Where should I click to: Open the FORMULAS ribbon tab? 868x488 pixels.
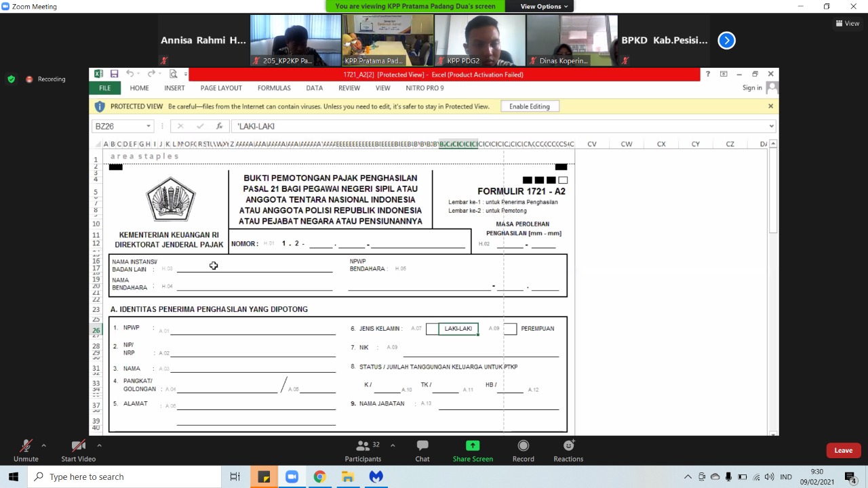point(274,88)
